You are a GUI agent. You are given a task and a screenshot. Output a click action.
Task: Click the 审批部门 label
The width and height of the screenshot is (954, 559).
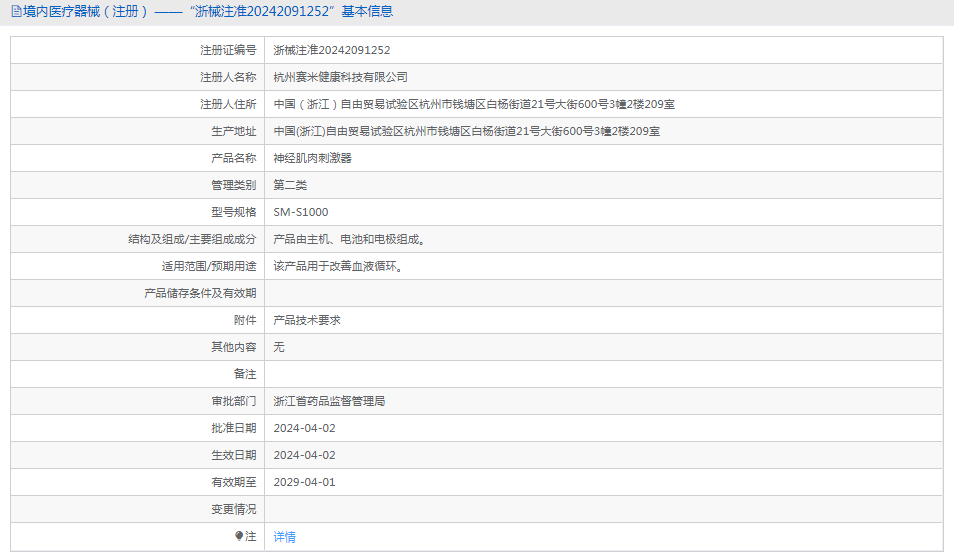pos(234,401)
